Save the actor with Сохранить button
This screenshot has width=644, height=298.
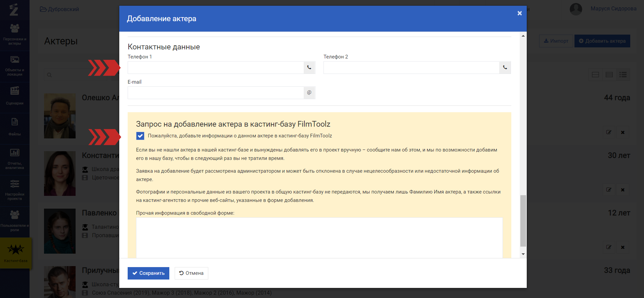148,273
